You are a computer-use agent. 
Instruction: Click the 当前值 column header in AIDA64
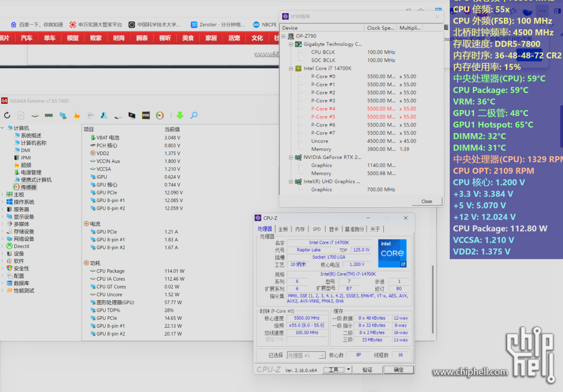click(x=172, y=130)
